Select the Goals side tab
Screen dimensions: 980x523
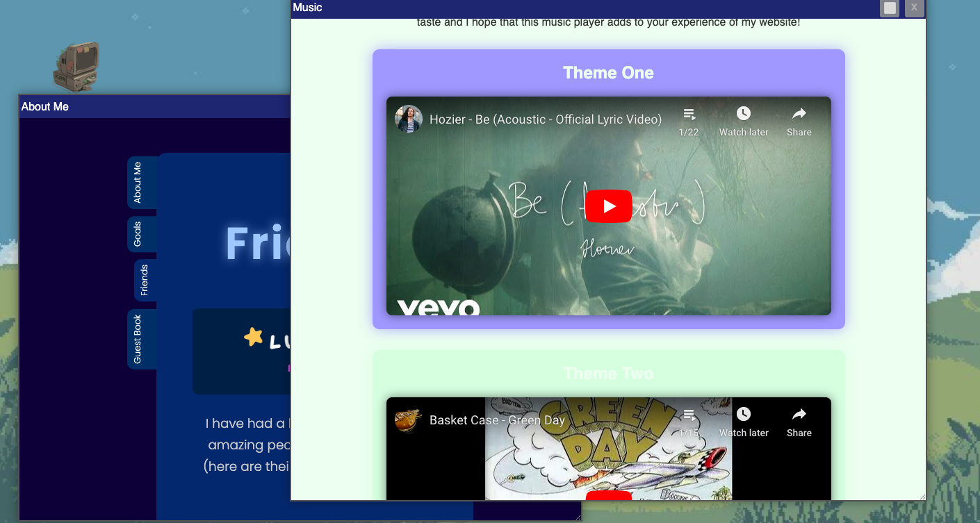pyautogui.click(x=138, y=234)
